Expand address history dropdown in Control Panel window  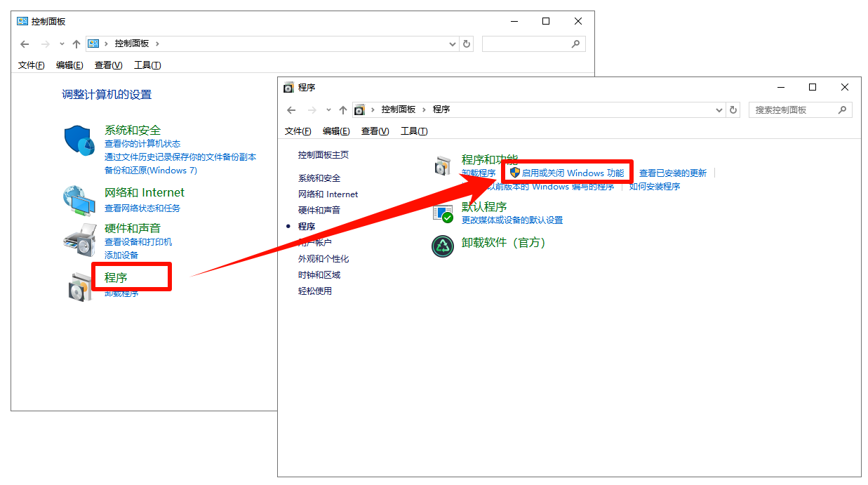[x=453, y=44]
